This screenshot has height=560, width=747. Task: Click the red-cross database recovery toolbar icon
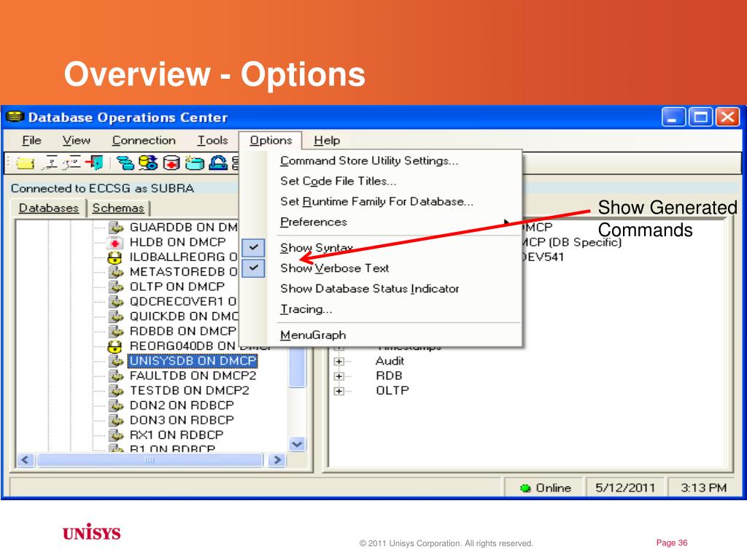click(x=171, y=163)
